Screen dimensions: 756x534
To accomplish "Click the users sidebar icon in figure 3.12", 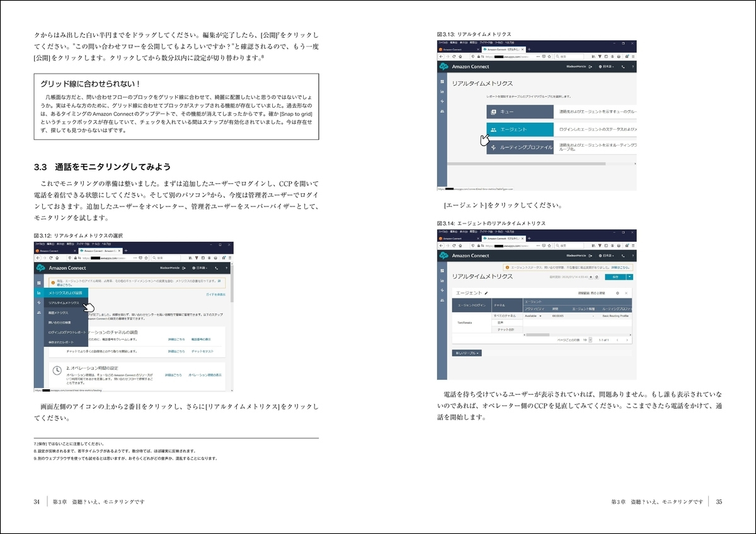I will (39, 312).
